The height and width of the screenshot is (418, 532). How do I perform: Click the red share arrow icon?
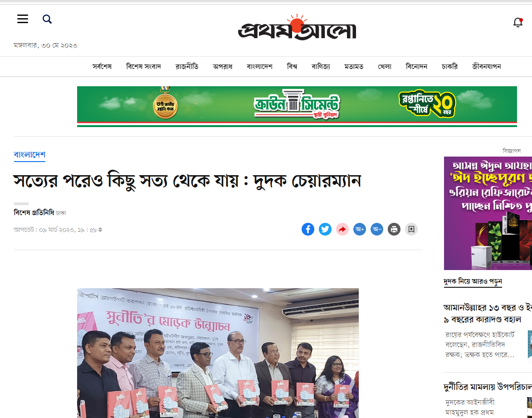click(342, 229)
